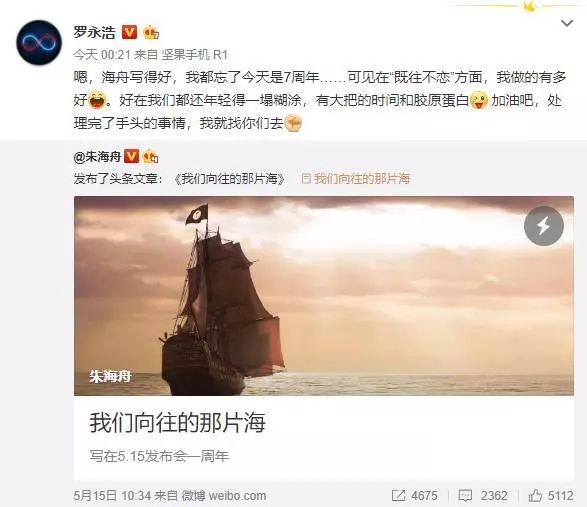Click the orange V badge next to 罗永浩
The width and height of the screenshot is (587, 507).
130,32
